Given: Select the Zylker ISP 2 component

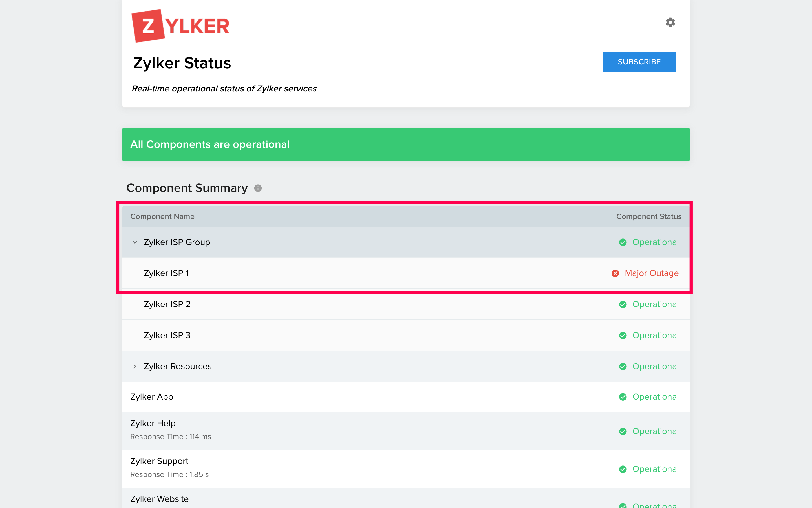Looking at the screenshot, I should coord(167,304).
